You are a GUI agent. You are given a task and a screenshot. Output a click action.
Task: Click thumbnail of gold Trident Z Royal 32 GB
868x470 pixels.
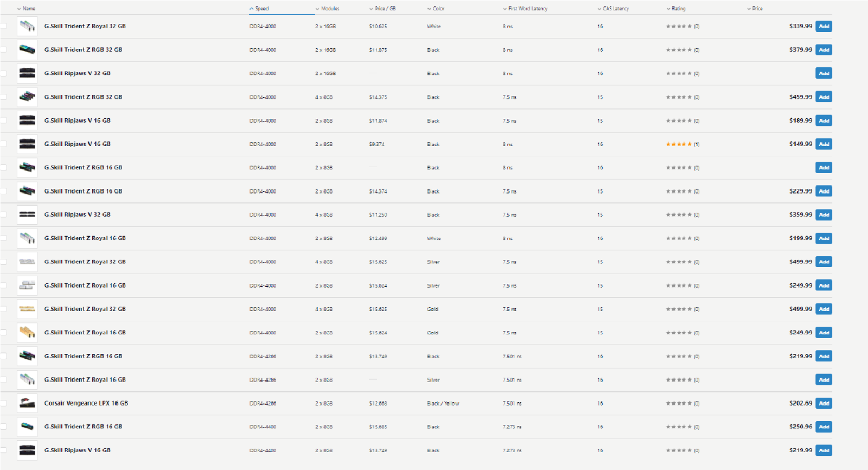click(27, 309)
